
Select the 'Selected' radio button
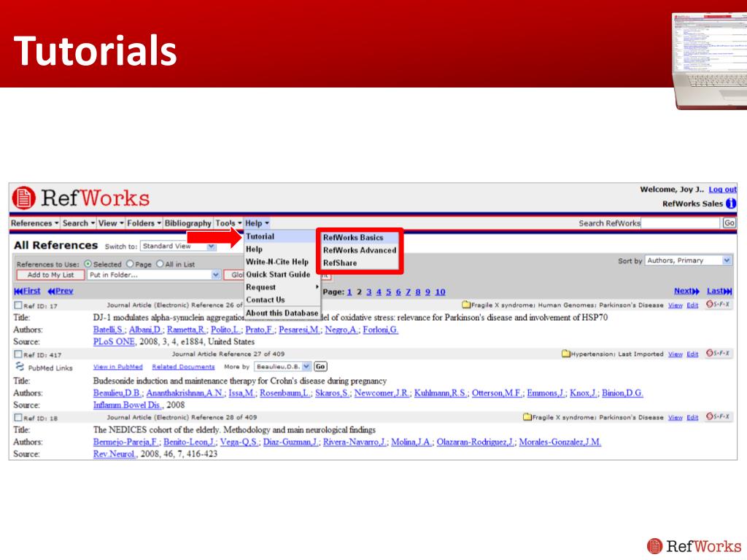tap(88, 264)
